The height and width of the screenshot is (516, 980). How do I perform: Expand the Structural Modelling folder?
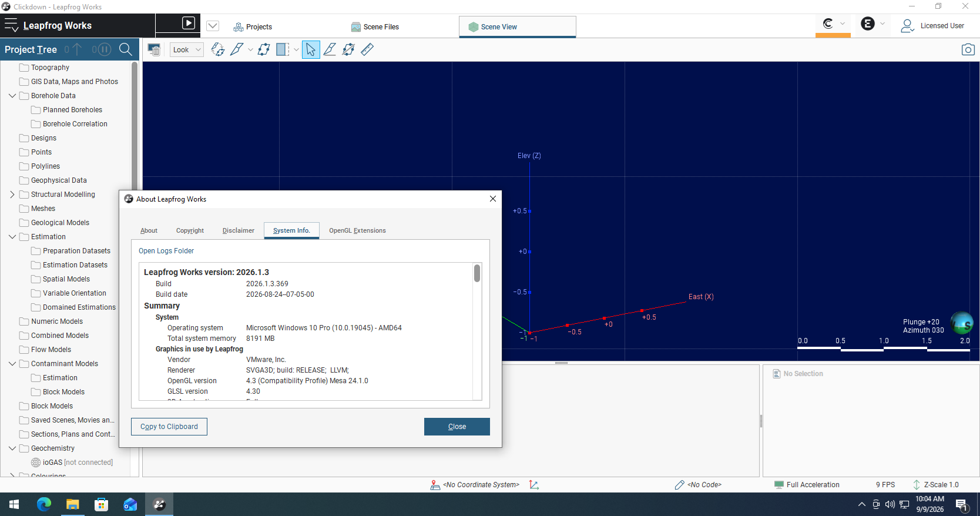(12, 195)
